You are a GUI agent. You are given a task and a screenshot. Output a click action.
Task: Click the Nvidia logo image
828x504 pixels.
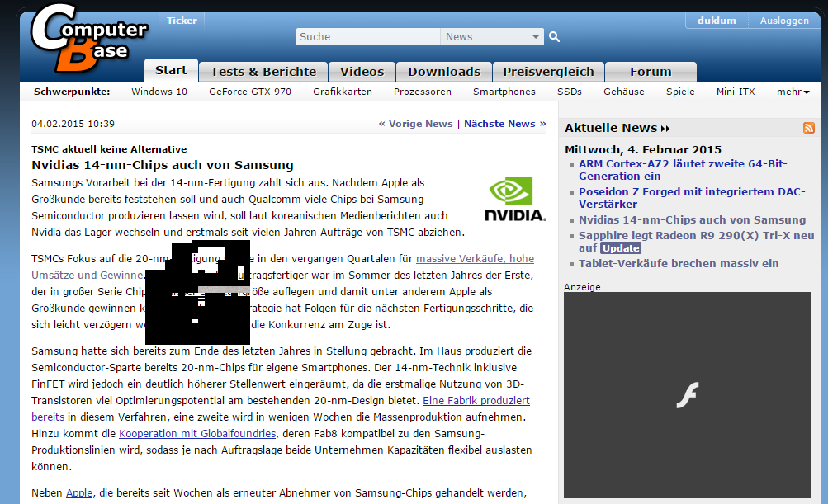tap(515, 199)
